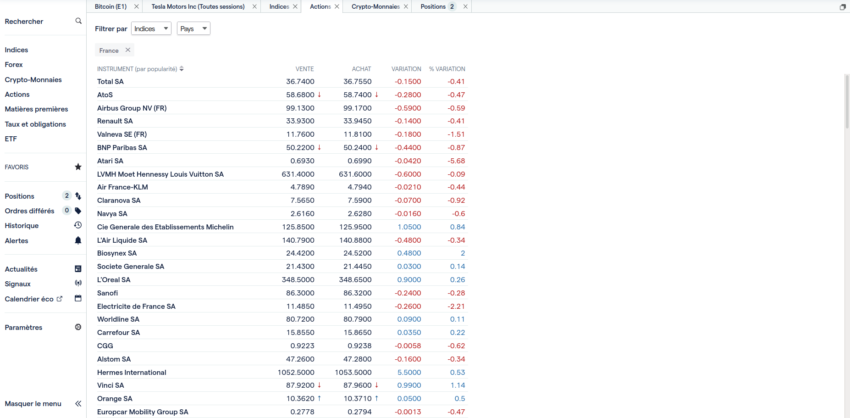Click the Ordres différés tag icon
Image resolution: width=850 pixels, height=418 pixels.
(78, 211)
